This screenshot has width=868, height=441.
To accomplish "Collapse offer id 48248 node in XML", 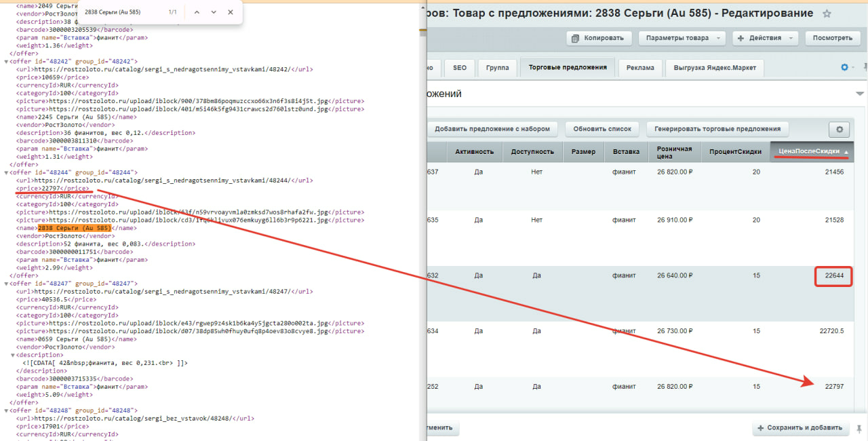I will coord(6,410).
